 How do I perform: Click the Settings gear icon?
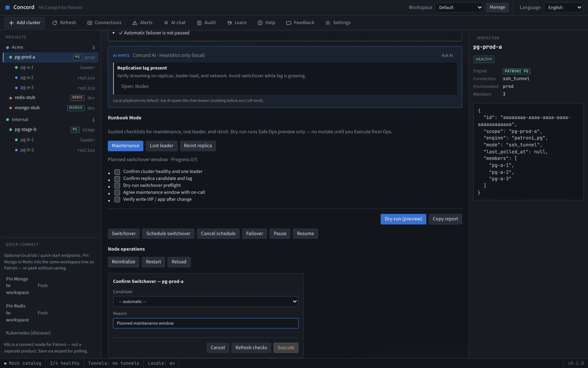[x=328, y=23]
